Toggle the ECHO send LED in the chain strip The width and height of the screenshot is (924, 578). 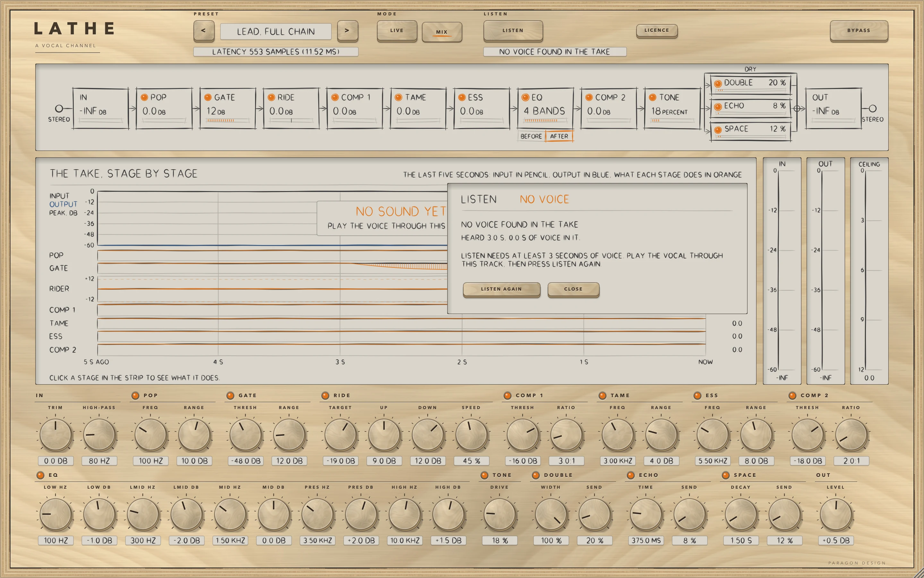coord(718,106)
